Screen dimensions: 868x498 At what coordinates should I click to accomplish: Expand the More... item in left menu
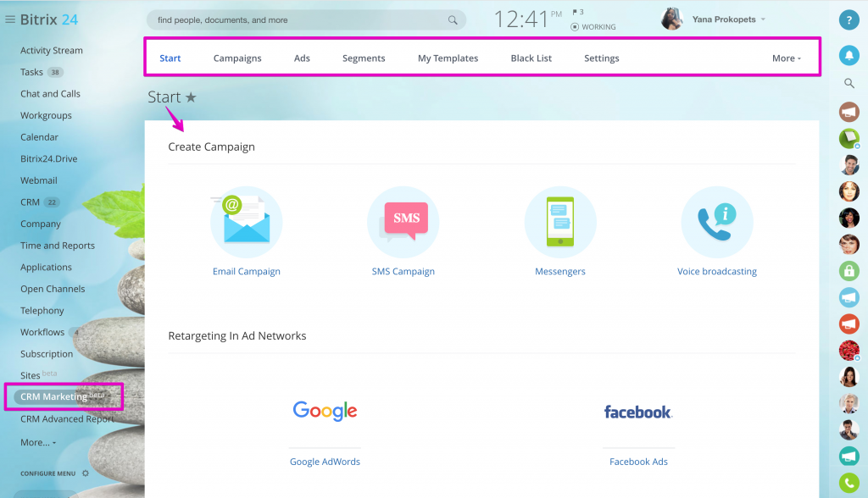[38, 442]
